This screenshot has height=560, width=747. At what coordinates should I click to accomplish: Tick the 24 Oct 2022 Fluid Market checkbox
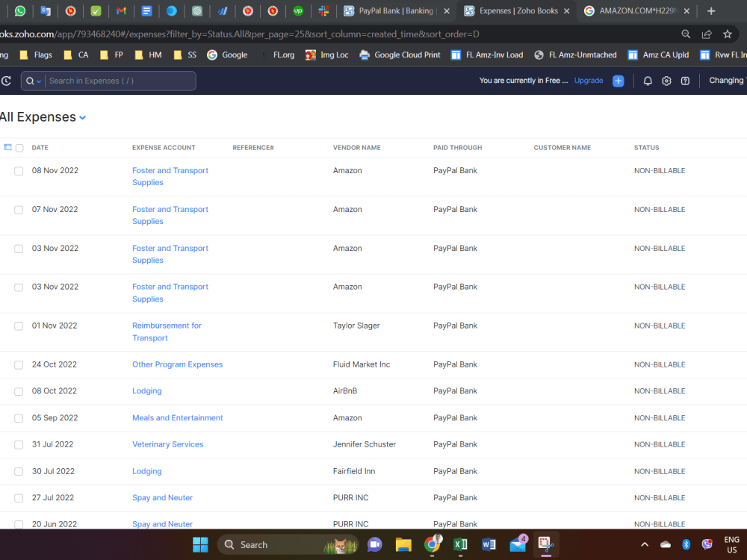(x=19, y=365)
